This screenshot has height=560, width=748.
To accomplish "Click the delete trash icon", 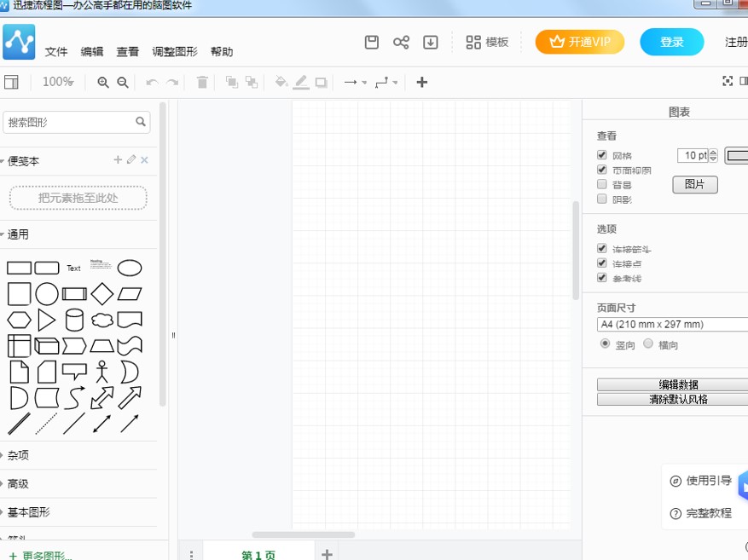I will [x=202, y=83].
